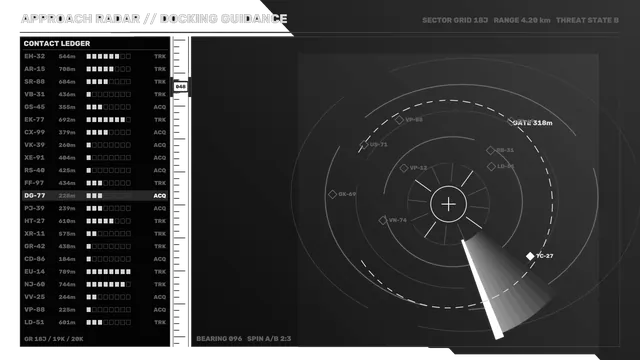Select the XE-91 contact row

point(95,158)
